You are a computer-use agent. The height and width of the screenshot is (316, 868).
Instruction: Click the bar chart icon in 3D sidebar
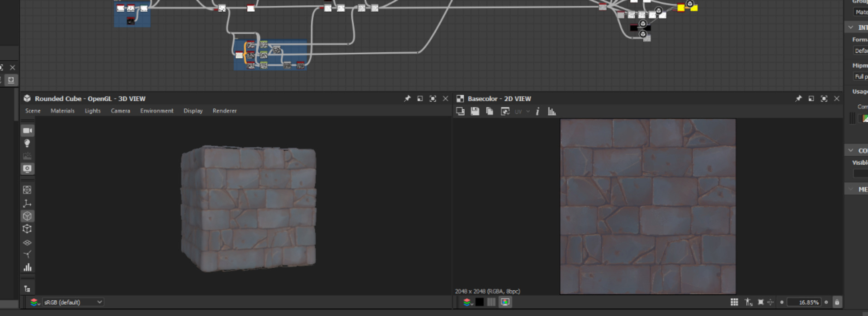(28, 267)
